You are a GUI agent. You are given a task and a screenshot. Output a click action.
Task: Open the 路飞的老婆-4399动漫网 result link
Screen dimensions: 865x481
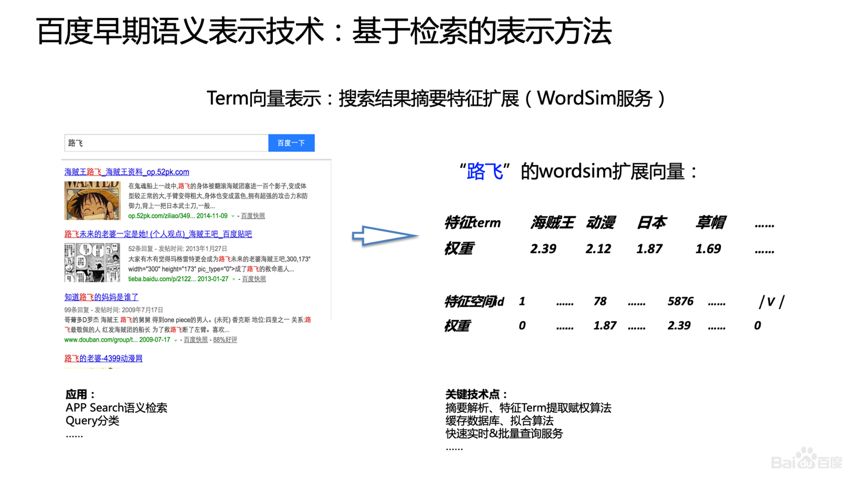tap(103, 359)
